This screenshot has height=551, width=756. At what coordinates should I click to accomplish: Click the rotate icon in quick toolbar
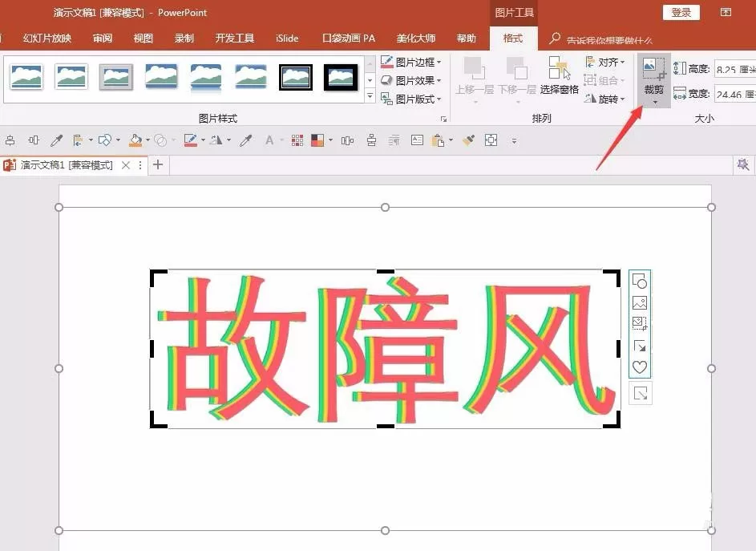point(216,140)
